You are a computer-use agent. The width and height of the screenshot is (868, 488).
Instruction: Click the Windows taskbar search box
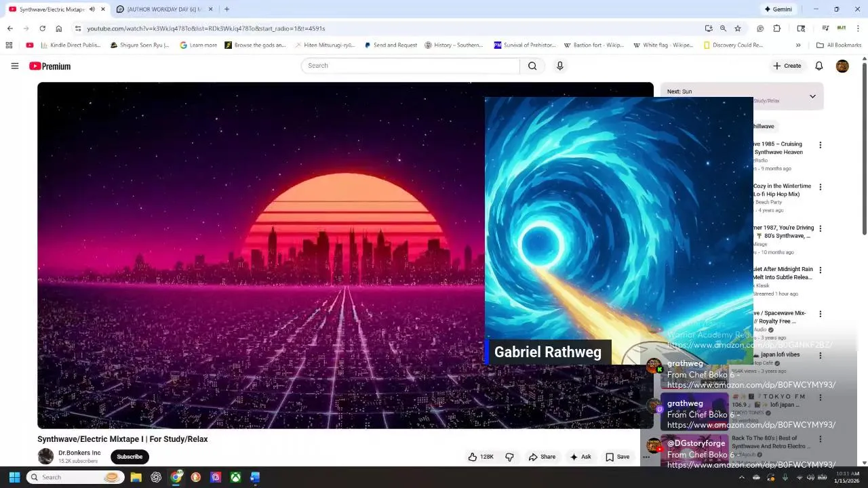[76, 477]
